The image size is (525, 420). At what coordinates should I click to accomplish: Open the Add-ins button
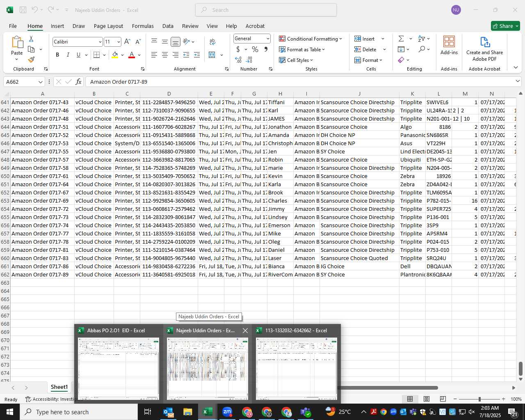click(x=449, y=45)
